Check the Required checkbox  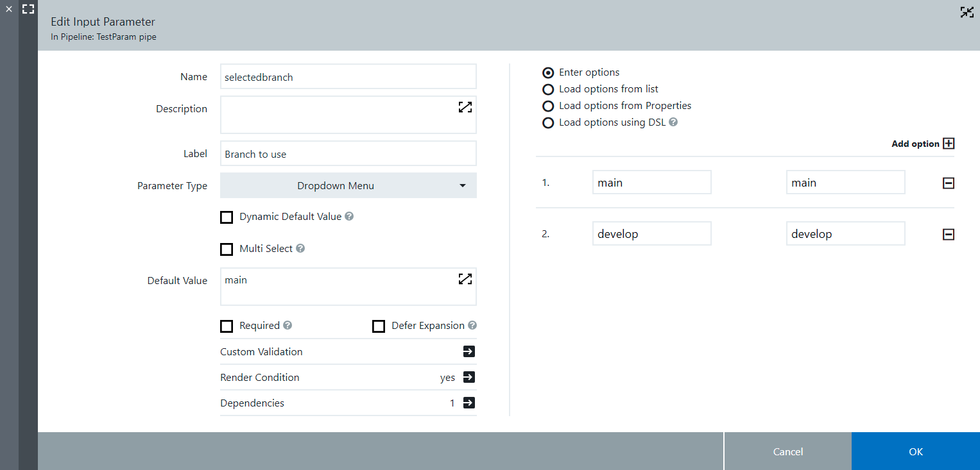point(227,326)
